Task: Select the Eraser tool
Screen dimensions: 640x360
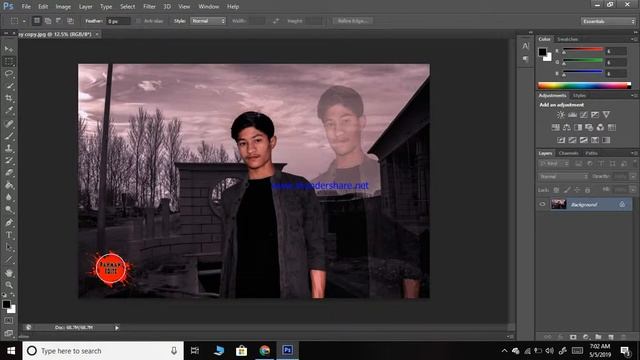Action: [9, 173]
